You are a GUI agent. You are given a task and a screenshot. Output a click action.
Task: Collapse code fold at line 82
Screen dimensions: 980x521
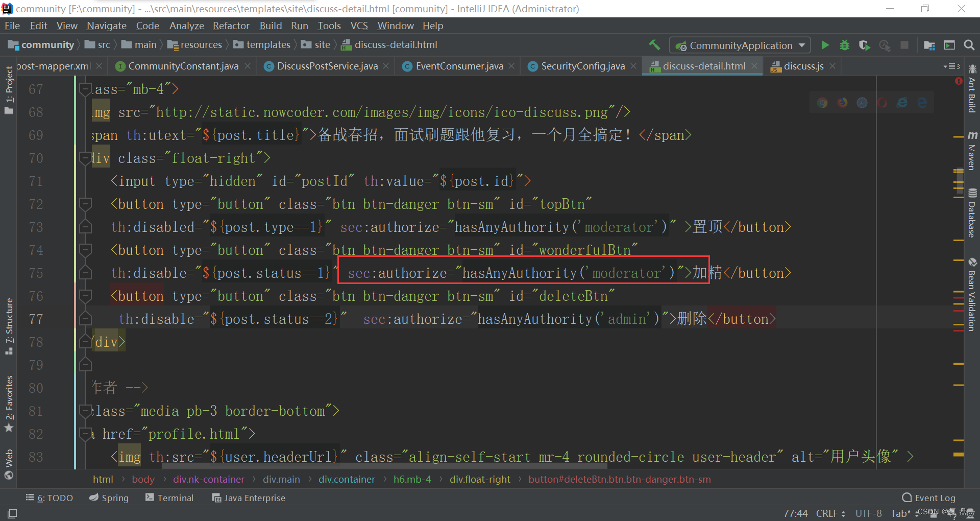point(85,434)
